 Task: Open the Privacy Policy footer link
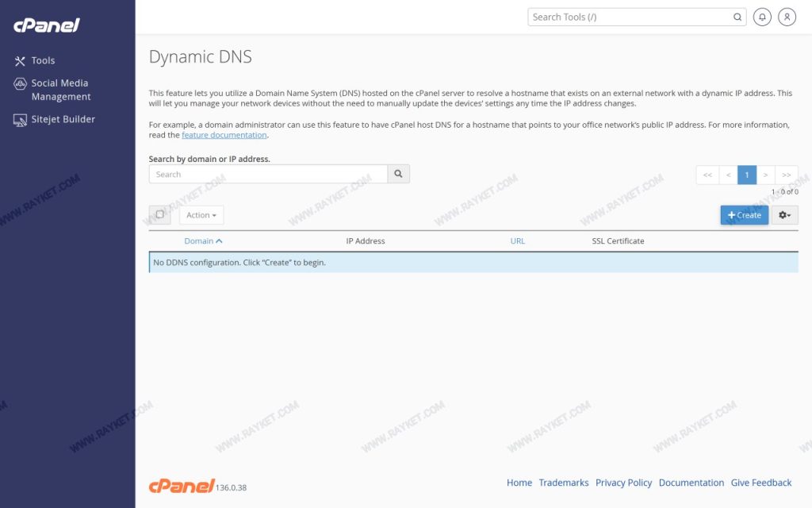click(623, 483)
